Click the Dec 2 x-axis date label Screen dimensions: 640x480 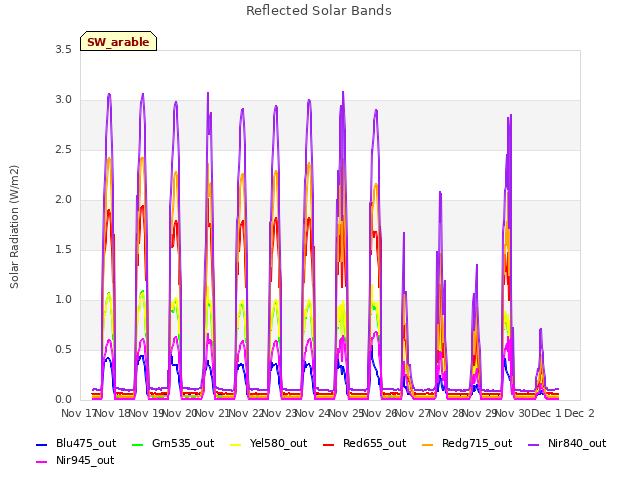(579, 413)
